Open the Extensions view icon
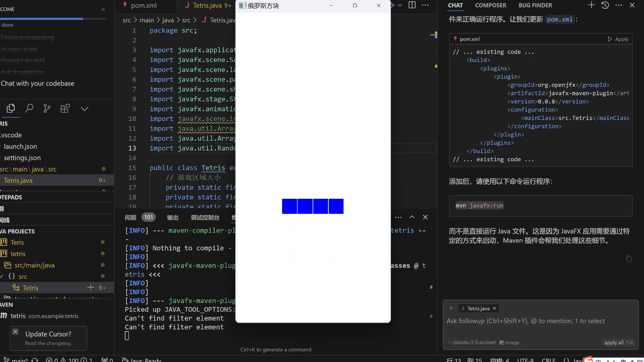The width and height of the screenshot is (644, 362). [x=65, y=109]
